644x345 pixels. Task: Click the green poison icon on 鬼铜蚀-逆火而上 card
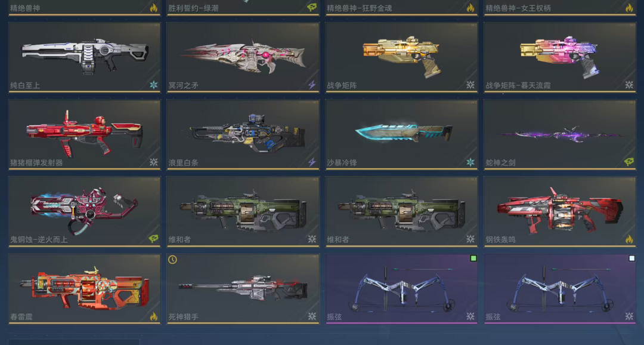(154, 239)
